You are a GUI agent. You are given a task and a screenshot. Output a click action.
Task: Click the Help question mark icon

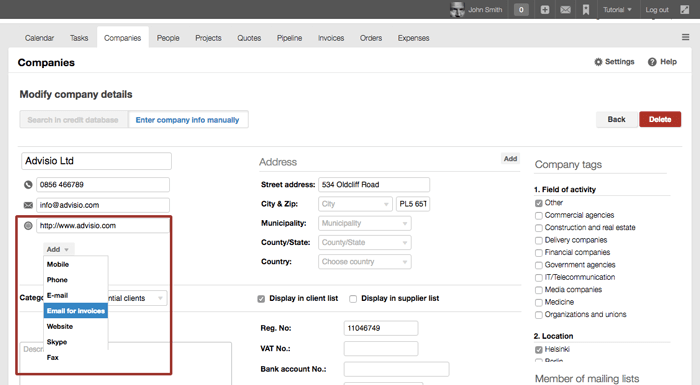(652, 62)
